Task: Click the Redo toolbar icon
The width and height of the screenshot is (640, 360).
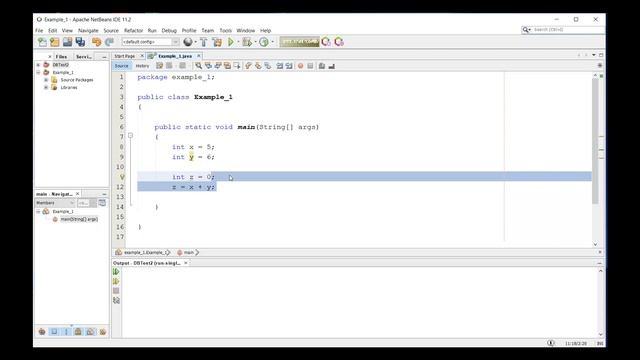Action: pyautogui.click(x=109, y=42)
